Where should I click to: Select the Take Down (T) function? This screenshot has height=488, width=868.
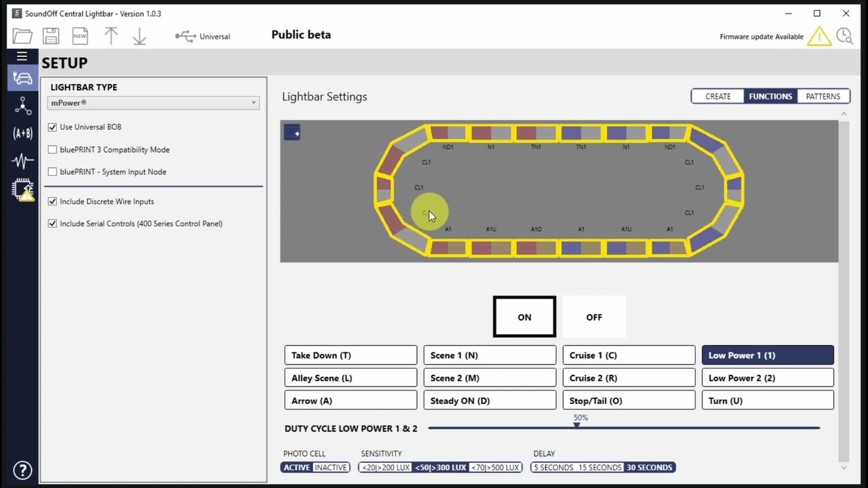351,355
